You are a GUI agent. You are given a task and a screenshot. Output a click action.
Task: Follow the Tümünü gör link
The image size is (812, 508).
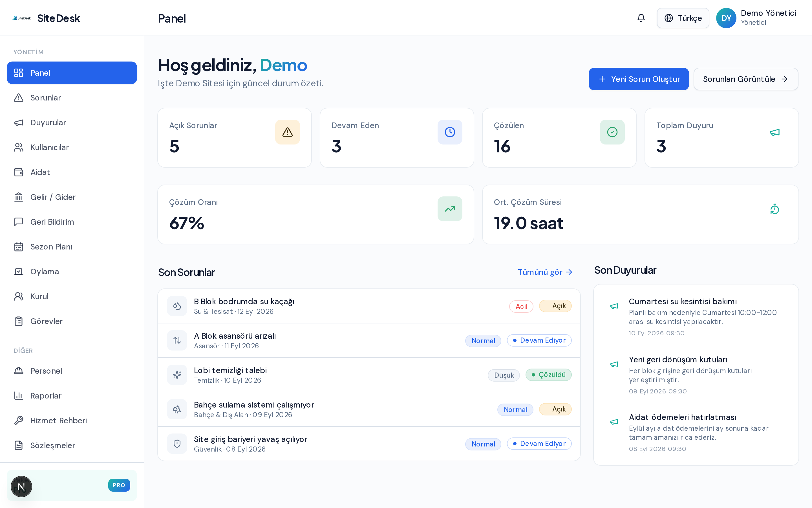point(545,272)
